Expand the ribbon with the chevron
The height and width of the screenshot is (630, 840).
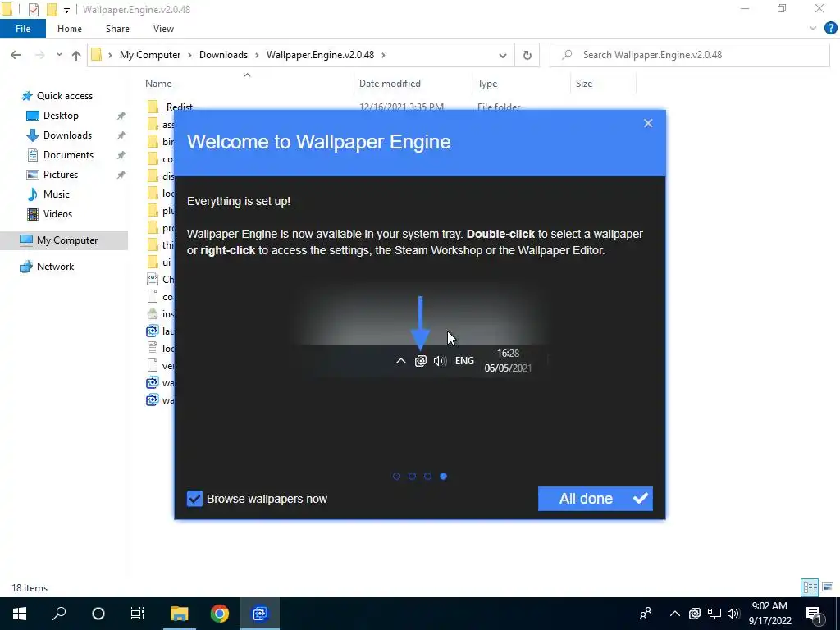coord(813,29)
